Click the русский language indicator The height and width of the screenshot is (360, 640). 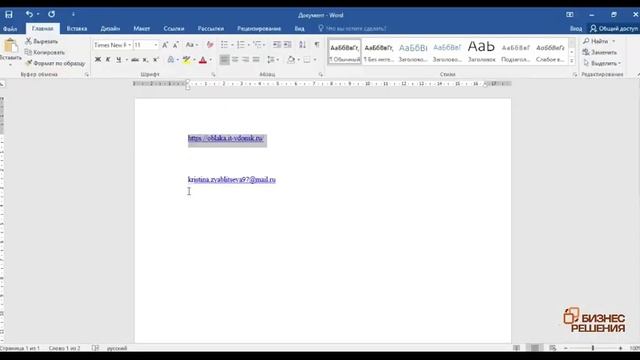click(117, 348)
